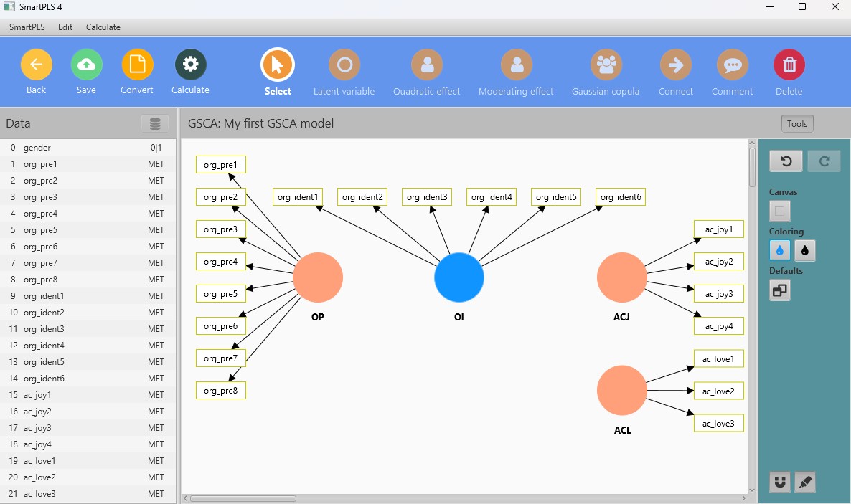Click the data set database icon
Image resolution: width=851 pixels, height=504 pixels.
tap(155, 124)
